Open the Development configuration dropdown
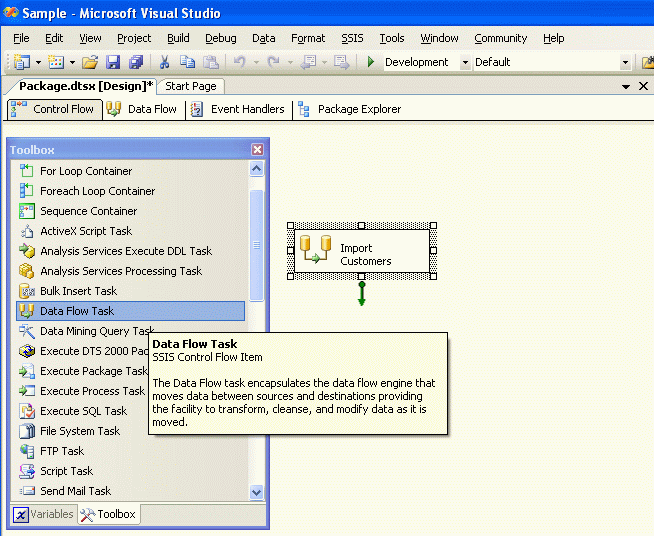This screenshot has height=536, width=654. (465, 63)
